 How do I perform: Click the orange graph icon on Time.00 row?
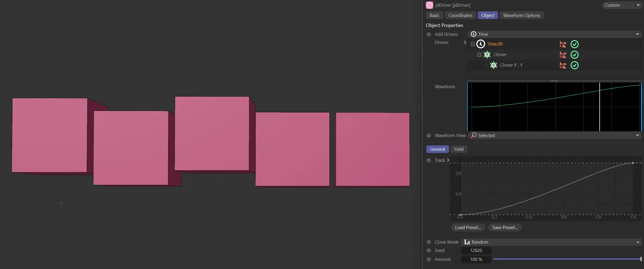click(563, 44)
